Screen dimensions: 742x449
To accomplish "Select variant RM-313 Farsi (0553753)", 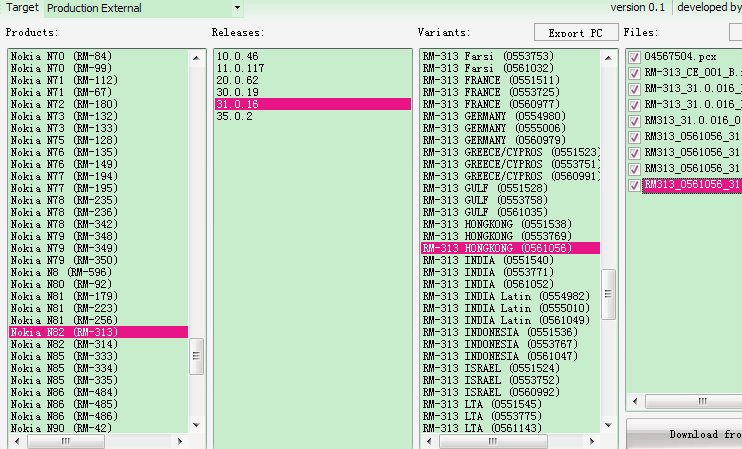I will click(x=511, y=56).
